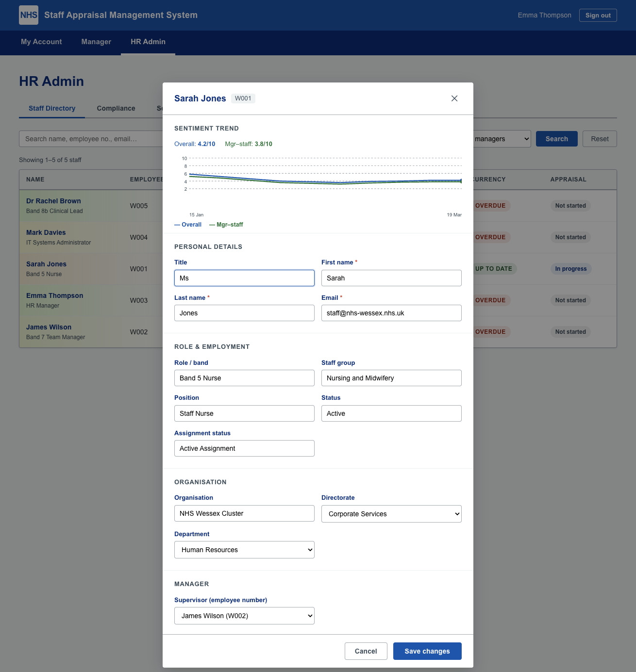Viewport: 636px width, 672px height.
Task: Cancel editing Sarah Jones details
Action: coord(366,651)
